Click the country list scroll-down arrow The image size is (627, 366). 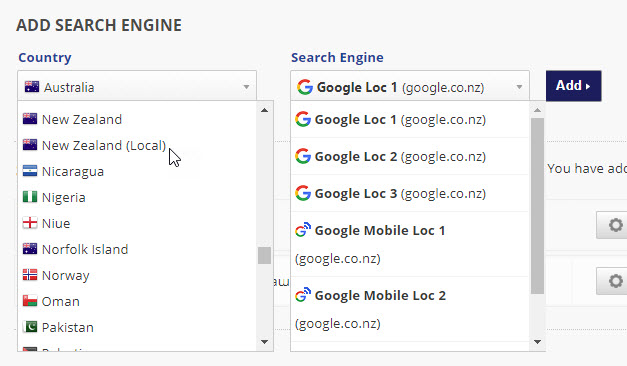tap(264, 342)
